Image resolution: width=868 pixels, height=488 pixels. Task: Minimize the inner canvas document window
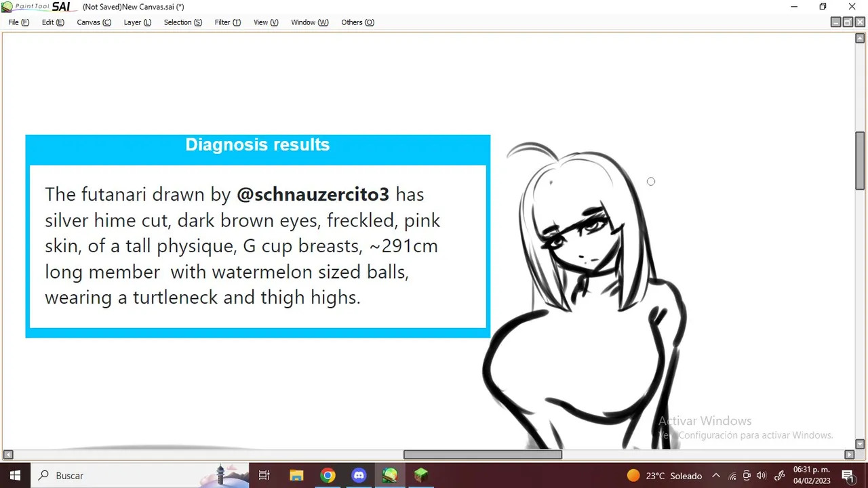835,22
